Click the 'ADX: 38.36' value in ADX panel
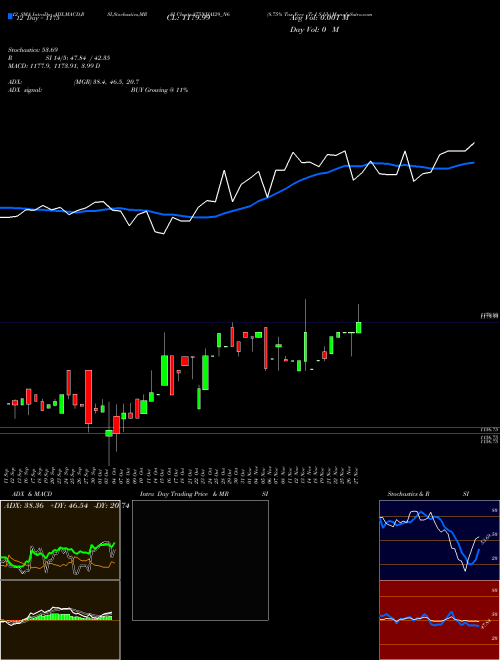 pos(24,505)
